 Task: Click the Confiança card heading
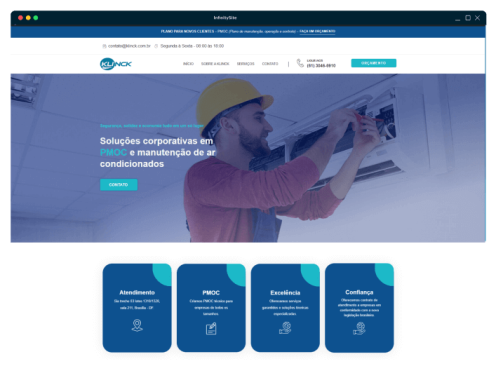(x=359, y=292)
